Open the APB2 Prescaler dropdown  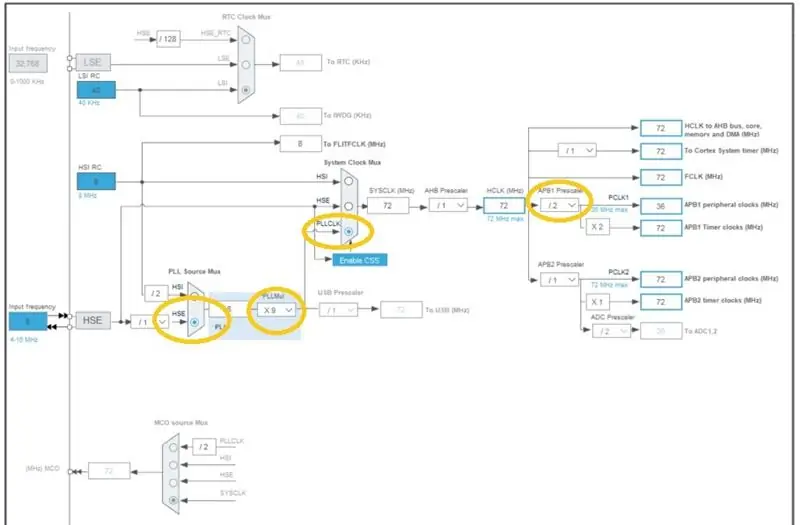coord(560,280)
